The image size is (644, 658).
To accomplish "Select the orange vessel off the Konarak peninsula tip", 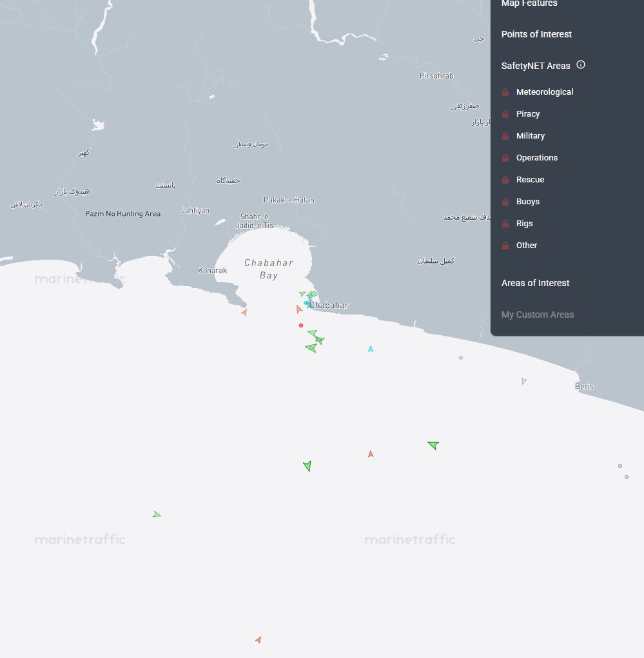I will [244, 312].
